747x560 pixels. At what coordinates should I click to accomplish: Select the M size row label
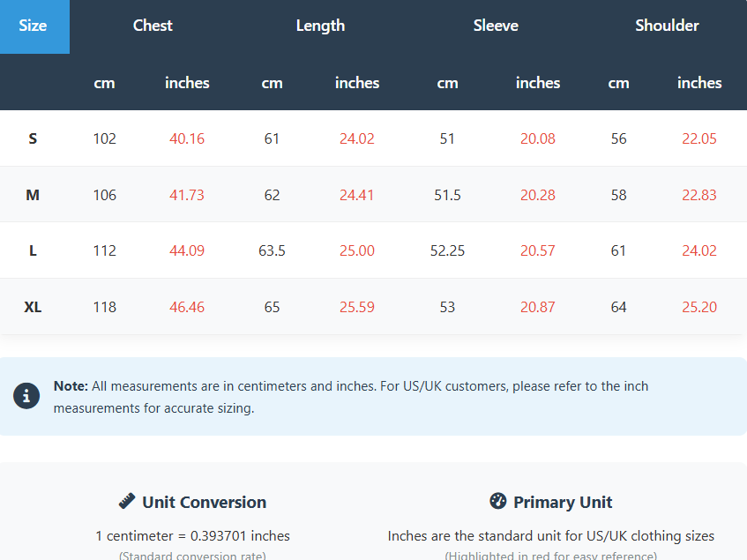(33, 195)
